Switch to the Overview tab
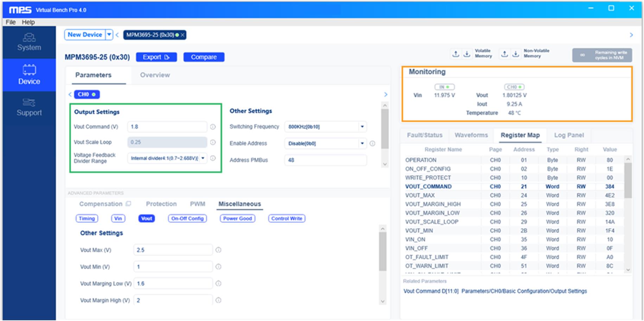Image resolution: width=644 pixels, height=321 pixels. click(155, 75)
